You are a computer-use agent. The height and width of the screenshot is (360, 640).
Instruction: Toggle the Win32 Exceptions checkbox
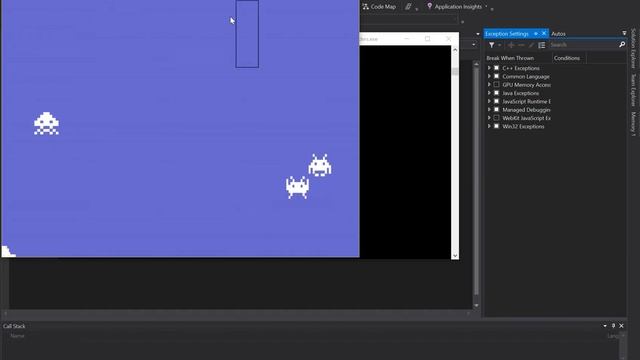(x=496, y=126)
